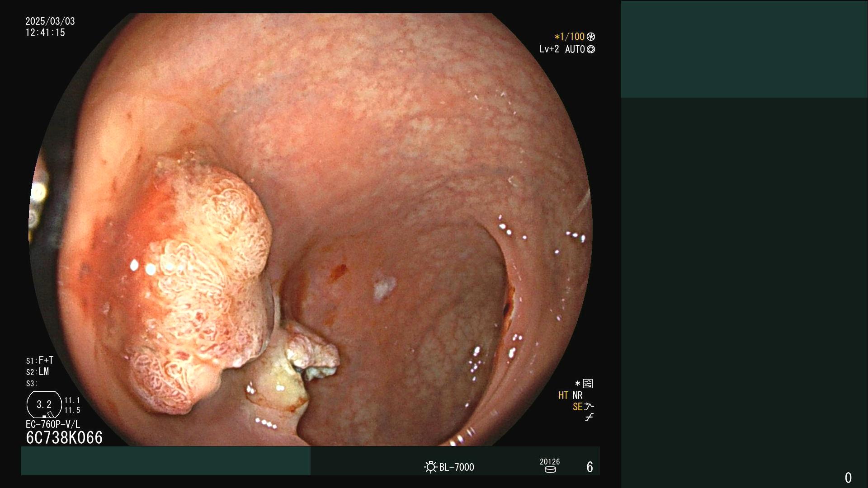Click the image counter 6

coord(590,467)
